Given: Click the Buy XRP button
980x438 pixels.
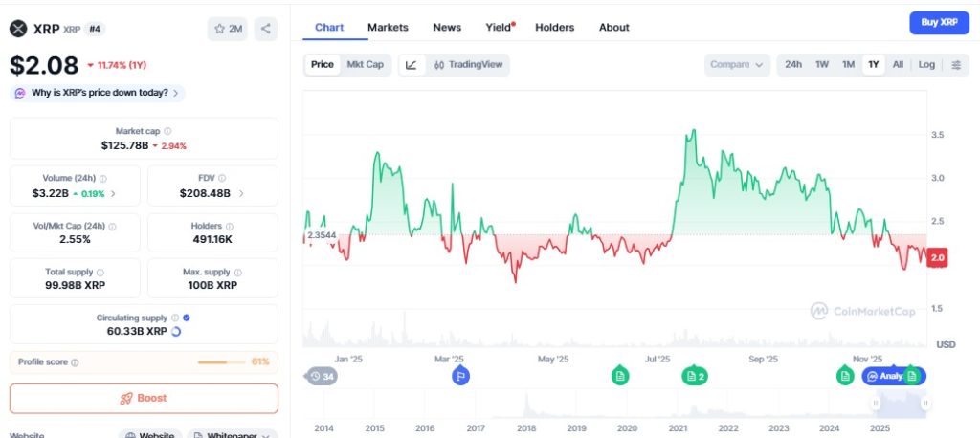Looking at the screenshot, I should pos(940,23).
